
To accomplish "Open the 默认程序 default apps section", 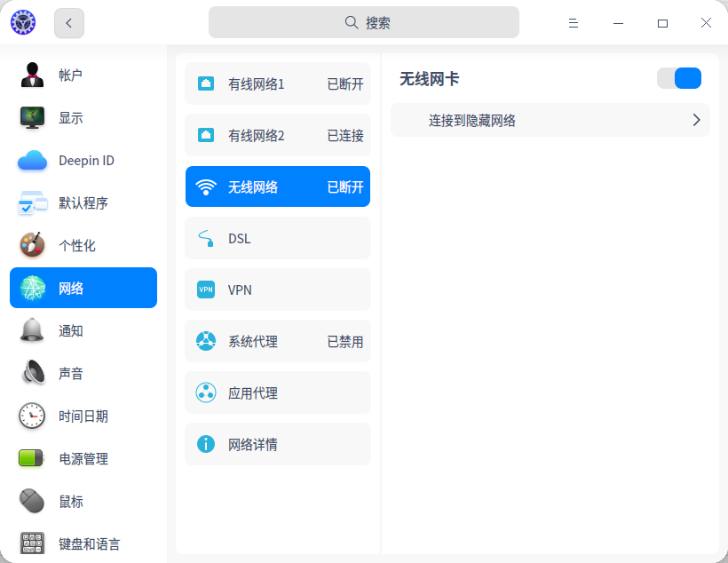I will click(x=83, y=203).
